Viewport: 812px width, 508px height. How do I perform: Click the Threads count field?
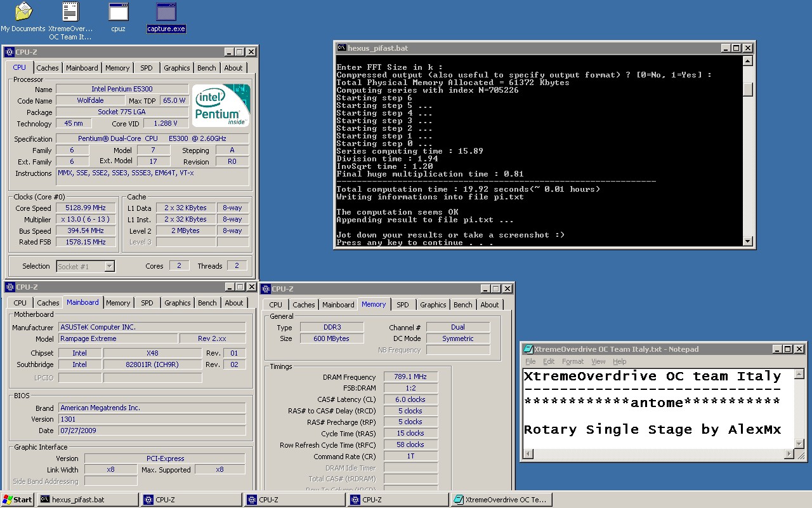tap(237, 265)
